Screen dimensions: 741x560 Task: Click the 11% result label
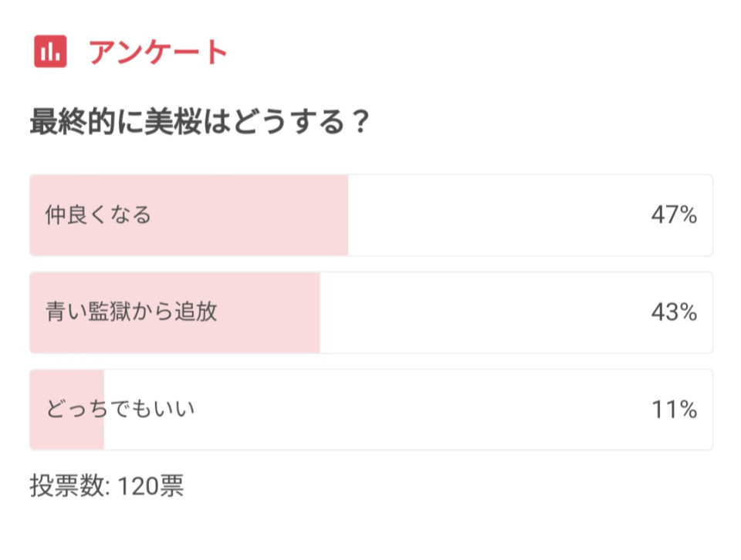pos(675,410)
